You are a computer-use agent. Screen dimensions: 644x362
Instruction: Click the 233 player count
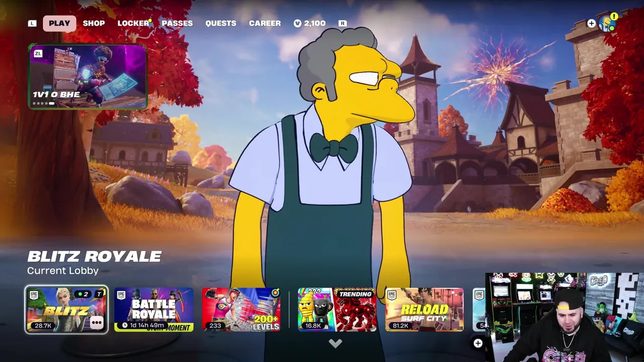coord(215,326)
